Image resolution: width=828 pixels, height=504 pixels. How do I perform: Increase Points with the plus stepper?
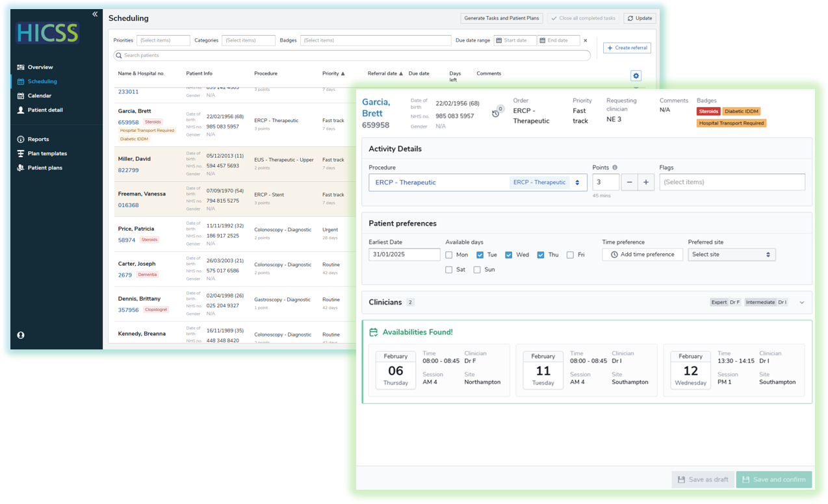[647, 183]
